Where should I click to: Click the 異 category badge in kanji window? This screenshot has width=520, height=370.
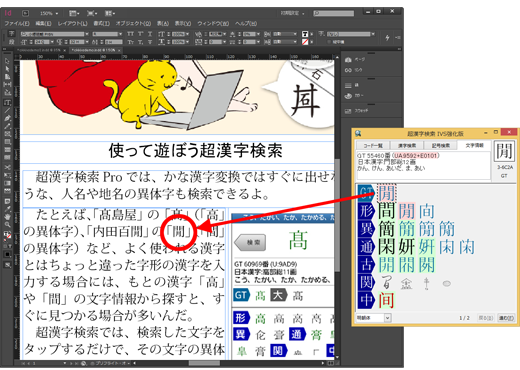[366, 229]
